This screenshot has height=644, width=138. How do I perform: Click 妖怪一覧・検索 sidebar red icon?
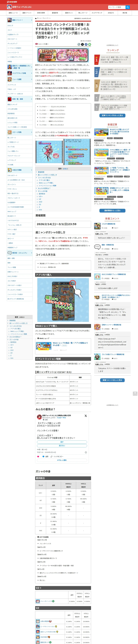click(10, 99)
